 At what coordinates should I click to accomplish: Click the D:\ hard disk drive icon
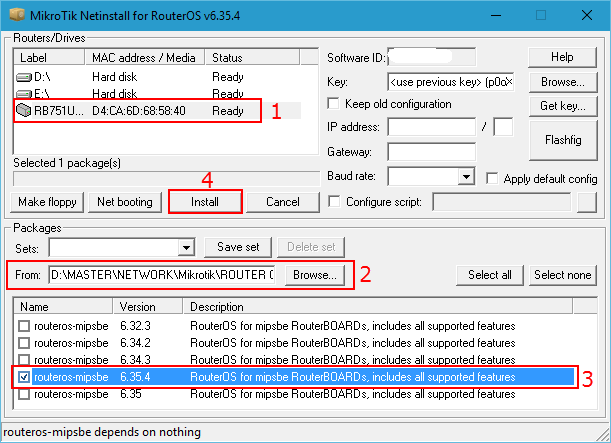[x=23, y=77]
